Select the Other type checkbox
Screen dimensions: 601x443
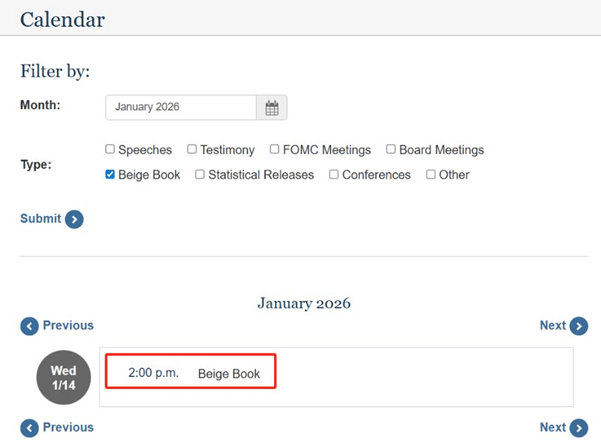click(x=431, y=175)
